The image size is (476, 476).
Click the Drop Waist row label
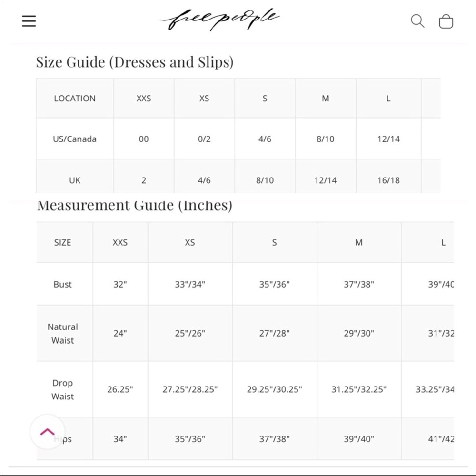point(63,389)
